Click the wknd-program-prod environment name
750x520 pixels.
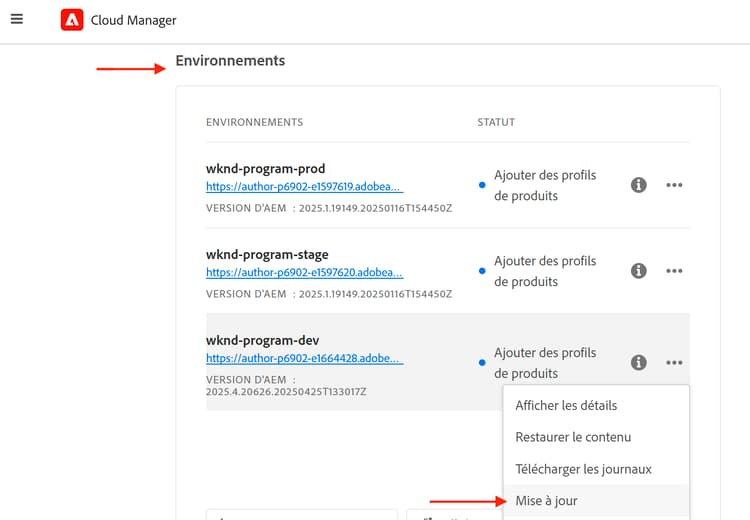pos(265,168)
